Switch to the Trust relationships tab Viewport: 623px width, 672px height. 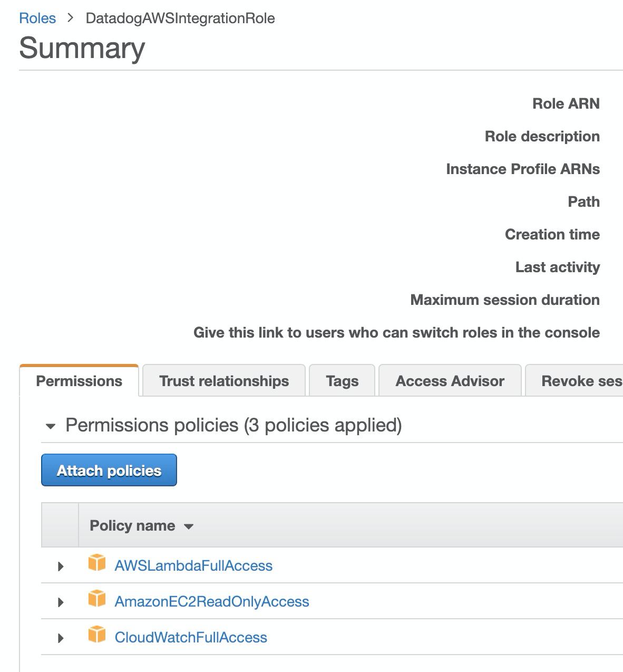(224, 380)
